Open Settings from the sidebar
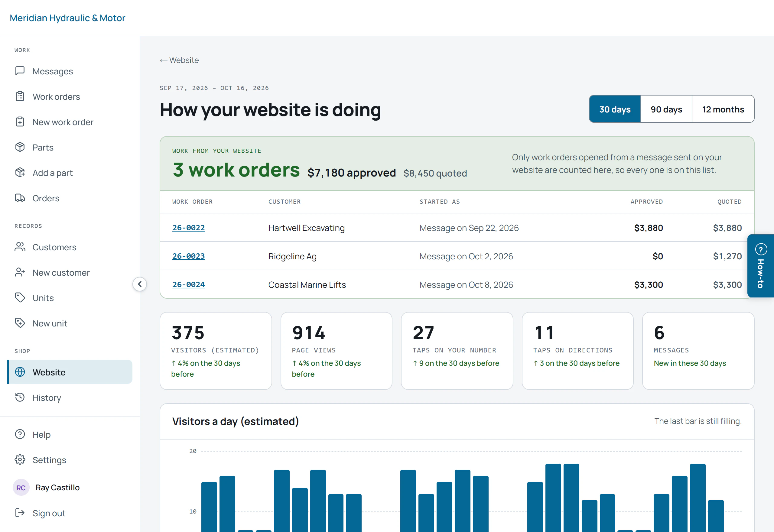The image size is (774, 532). pyautogui.click(x=70, y=460)
